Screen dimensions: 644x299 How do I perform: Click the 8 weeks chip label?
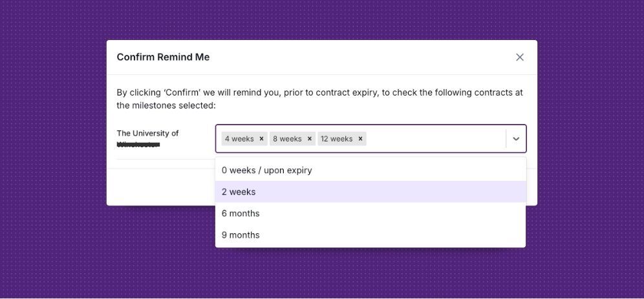(287, 139)
